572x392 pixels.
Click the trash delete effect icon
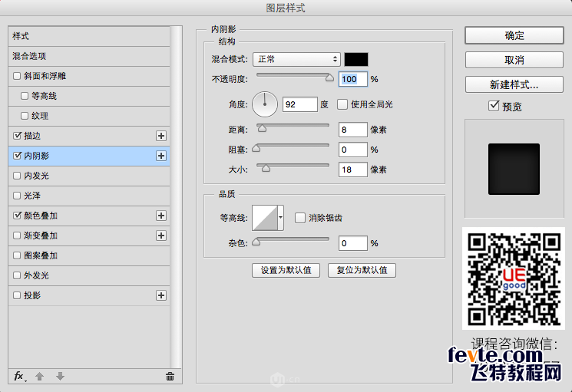tap(170, 377)
